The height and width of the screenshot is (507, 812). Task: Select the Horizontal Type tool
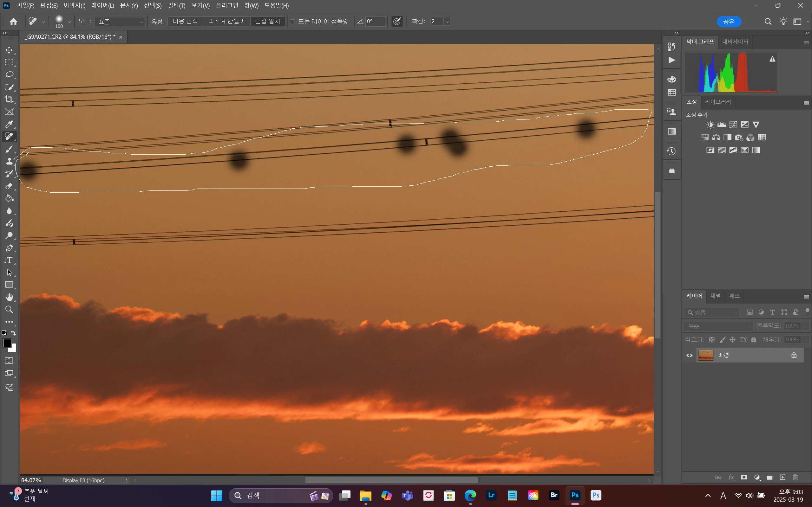click(9, 260)
